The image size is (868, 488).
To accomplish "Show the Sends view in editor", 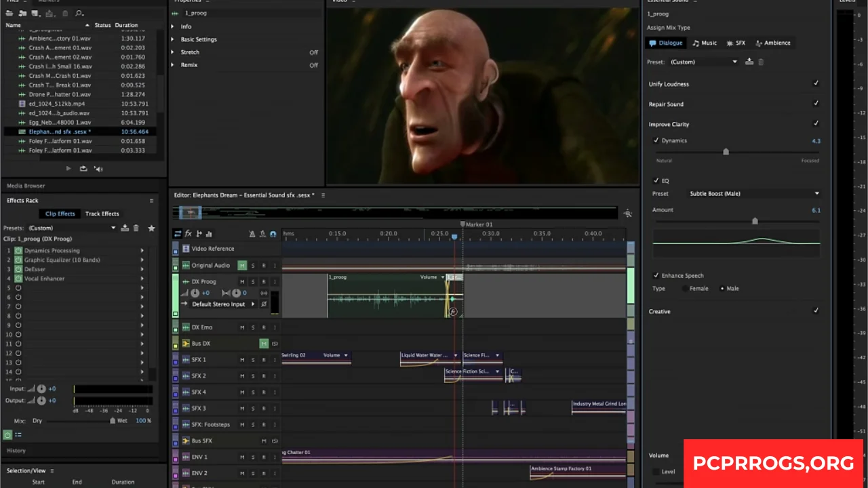I will pos(199,234).
